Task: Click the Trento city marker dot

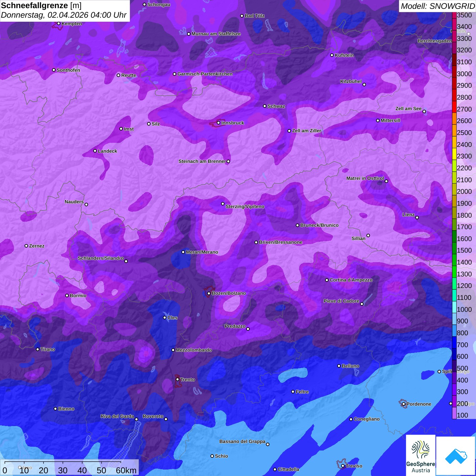Action: 177,379
